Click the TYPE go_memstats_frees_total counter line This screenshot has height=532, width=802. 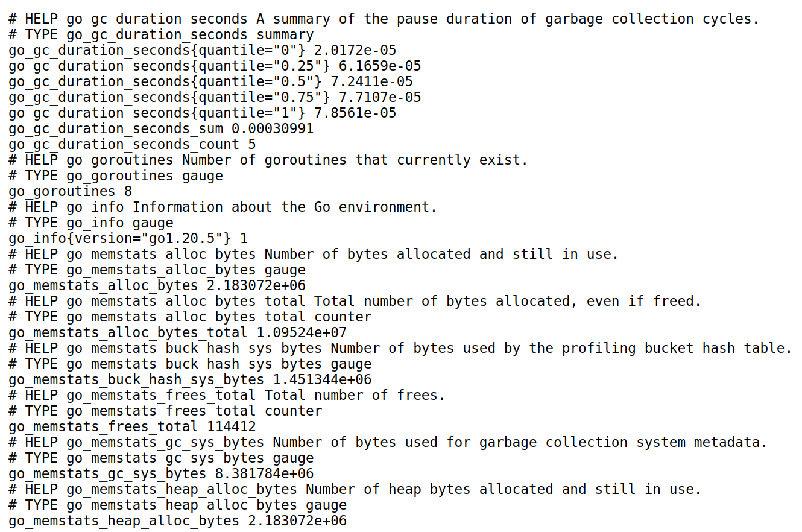pyautogui.click(x=165, y=411)
